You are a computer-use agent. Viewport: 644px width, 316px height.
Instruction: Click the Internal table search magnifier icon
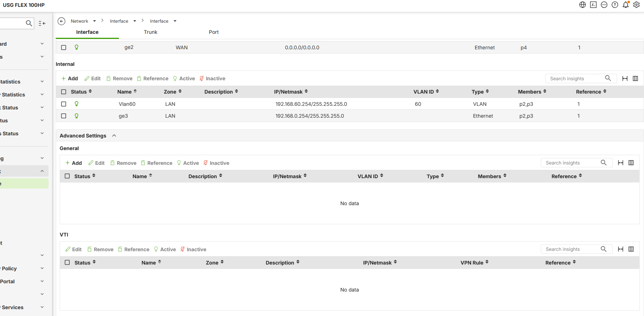pyautogui.click(x=608, y=78)
